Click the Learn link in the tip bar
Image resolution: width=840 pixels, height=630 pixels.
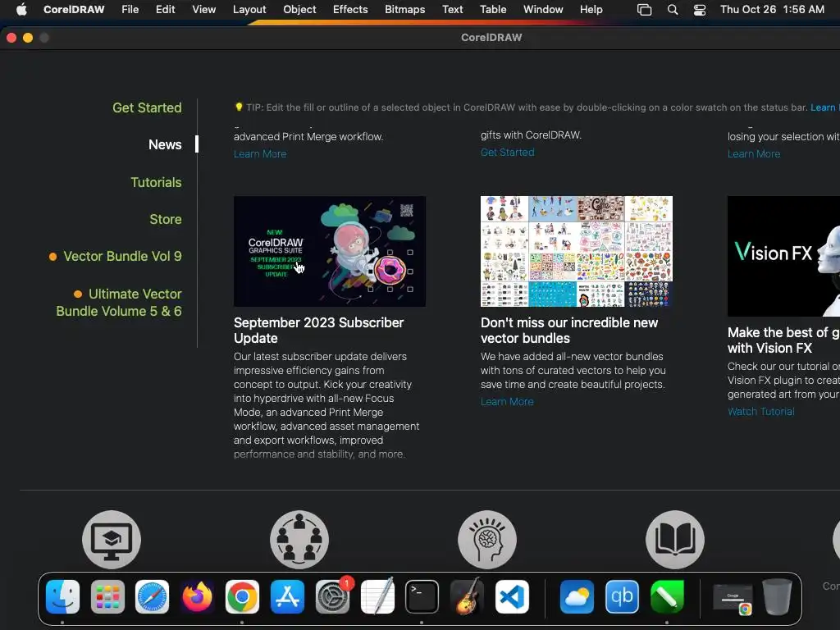824,107
